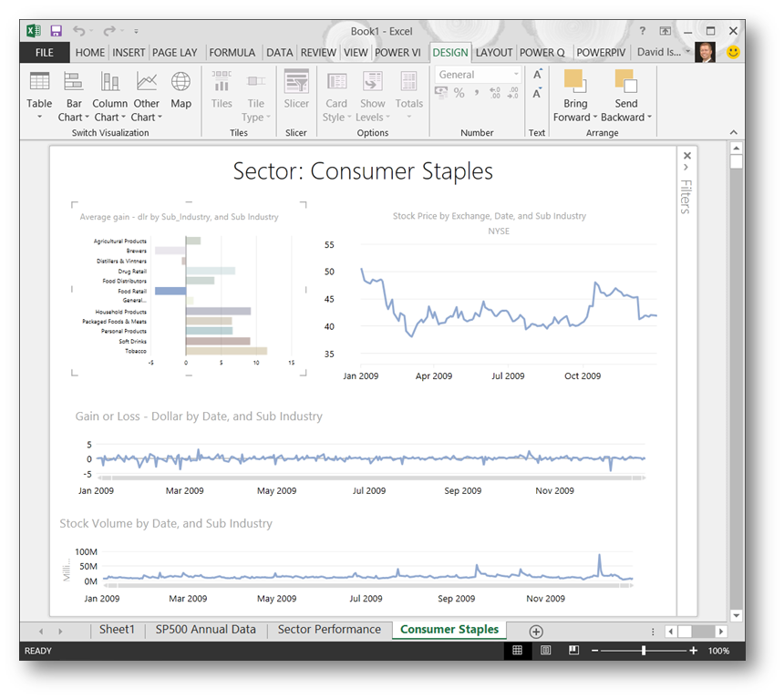Open the Column Chart dropdown
Screen dimensions: 784x699
109,96
